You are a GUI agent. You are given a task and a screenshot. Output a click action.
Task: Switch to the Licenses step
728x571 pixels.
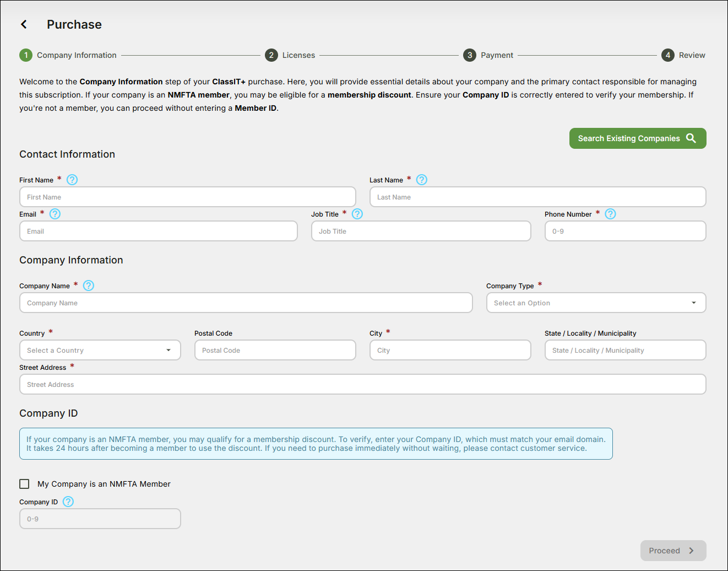pos(298,55)
